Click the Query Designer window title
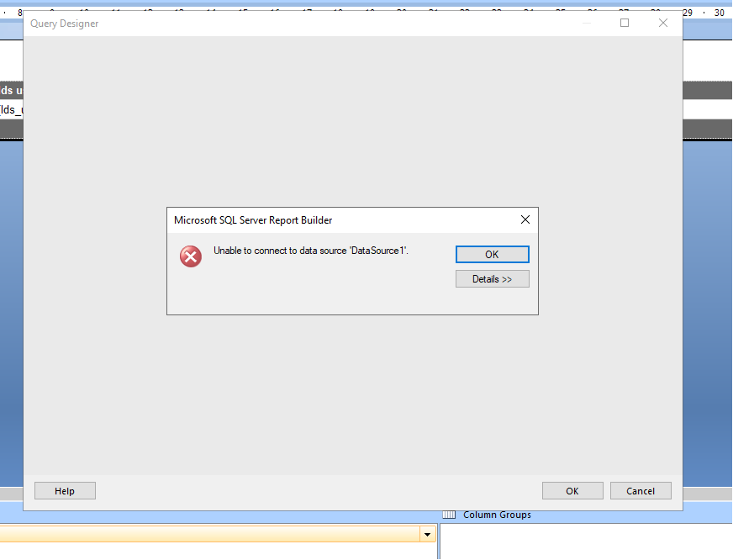The image size is (733, 560). pyautogui.click(x=65, y=24)
